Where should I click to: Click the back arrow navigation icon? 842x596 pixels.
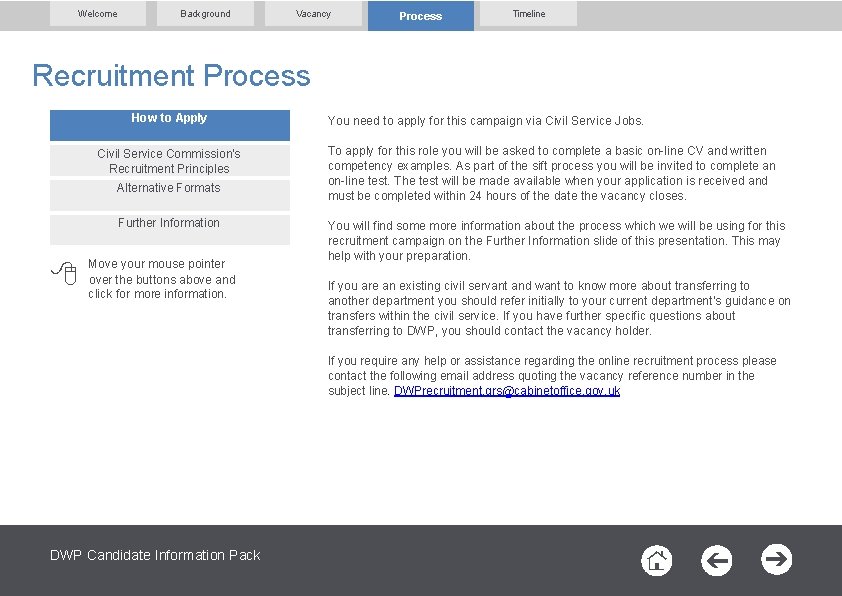pyautogui.click(x=717, y=561)
